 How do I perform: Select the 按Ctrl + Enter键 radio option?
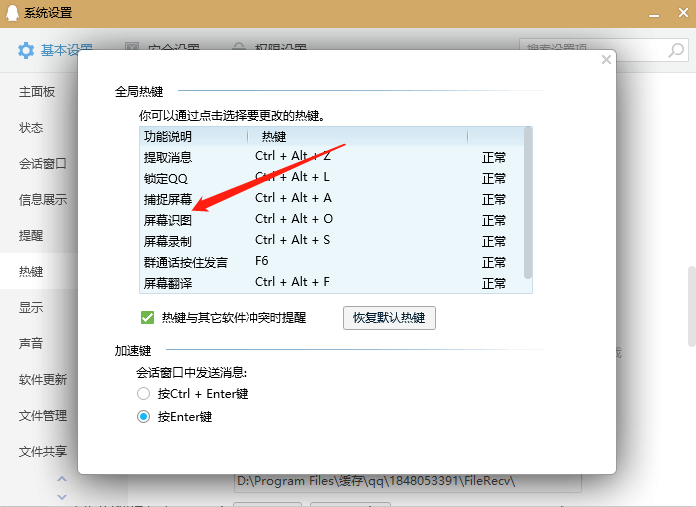coord(144,394)
